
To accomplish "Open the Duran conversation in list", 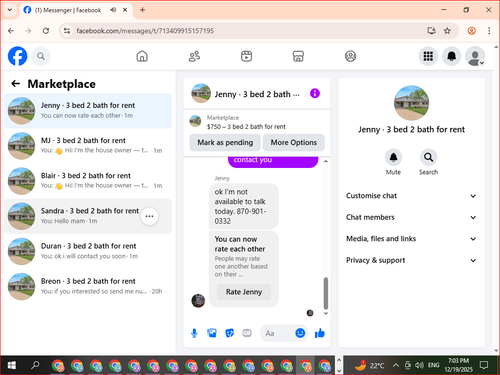I will [x=88, y=251].
